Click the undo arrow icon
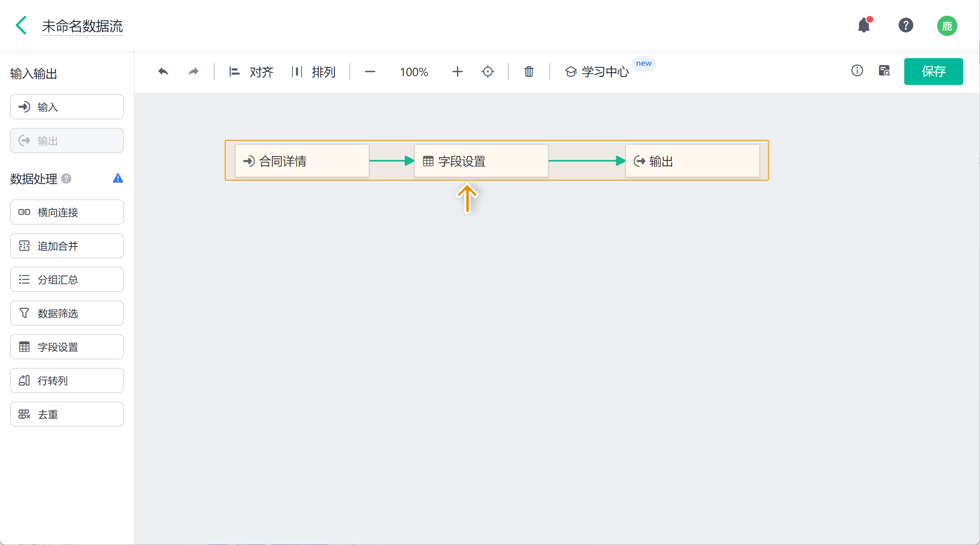This screenshot has width=980, height=545. click(163, 72)
